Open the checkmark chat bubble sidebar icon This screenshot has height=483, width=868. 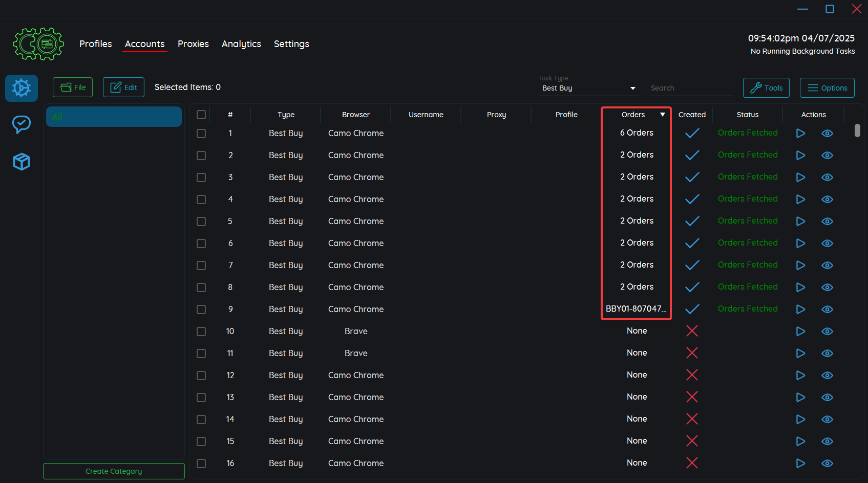tap(22, 124)
